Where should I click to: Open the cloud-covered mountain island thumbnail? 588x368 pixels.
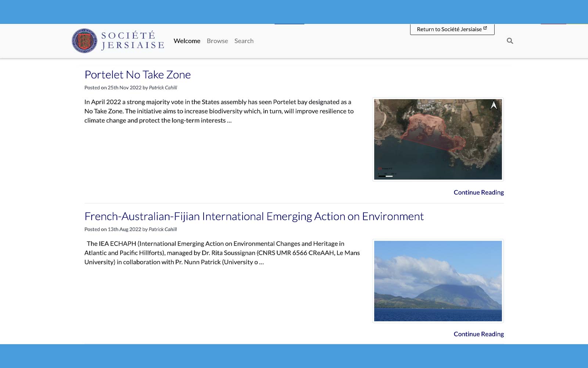pos(437,281)
